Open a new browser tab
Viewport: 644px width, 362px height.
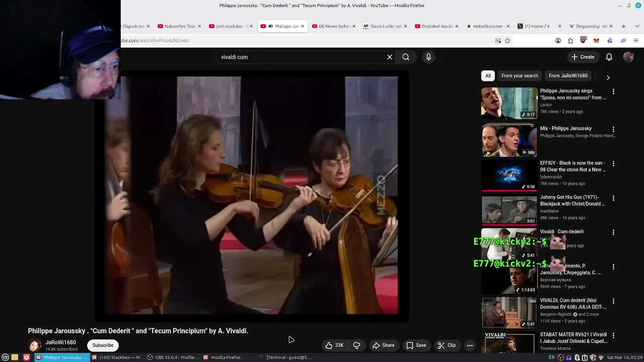tap(623, 26)
